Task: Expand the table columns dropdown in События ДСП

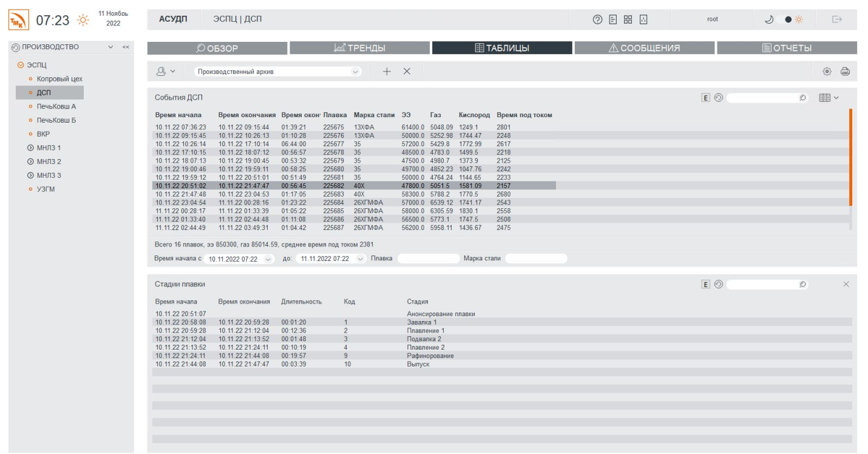Action: [828, 97]
